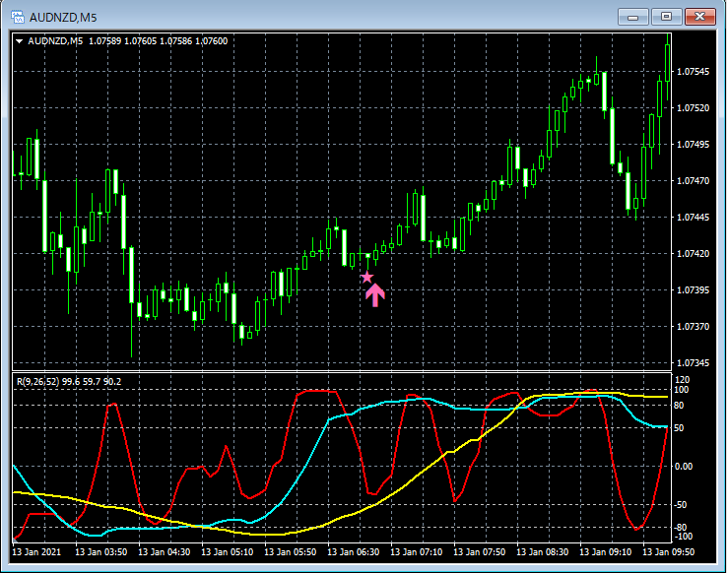Maximize the AUDNZD,M5 chart window

point(667,17)
